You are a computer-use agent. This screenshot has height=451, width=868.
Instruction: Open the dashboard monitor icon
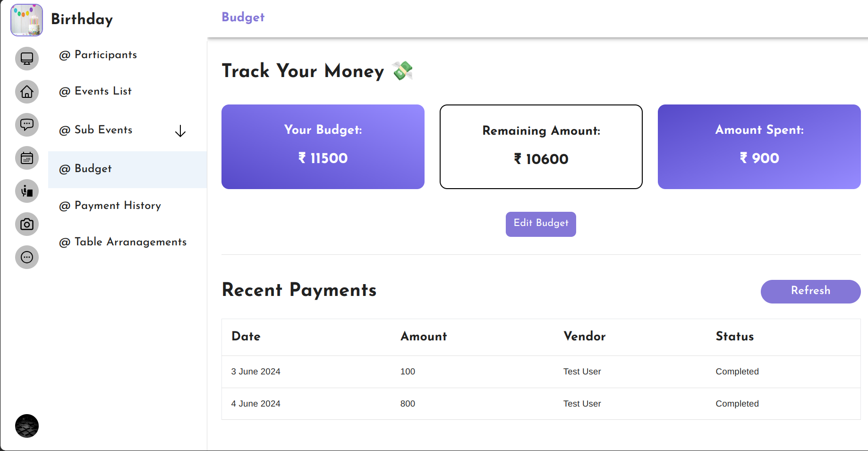point(27,59)
